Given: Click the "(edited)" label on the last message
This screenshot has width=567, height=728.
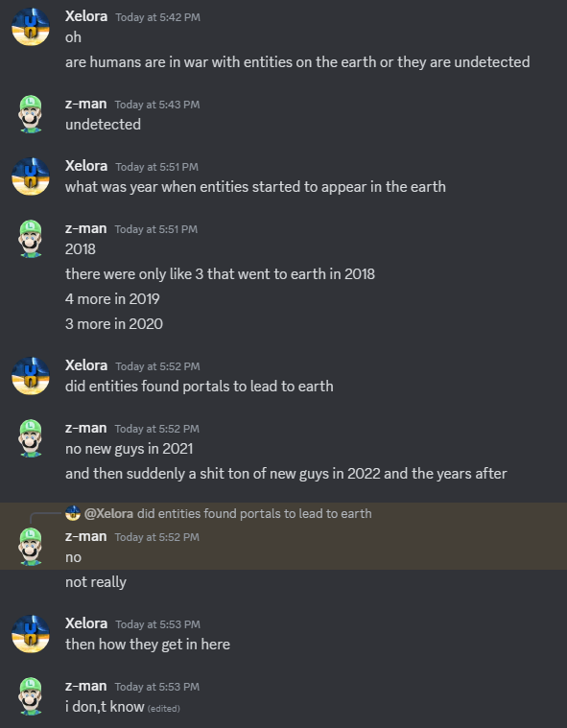Looking at the screenshot, I should coord(163,709).
